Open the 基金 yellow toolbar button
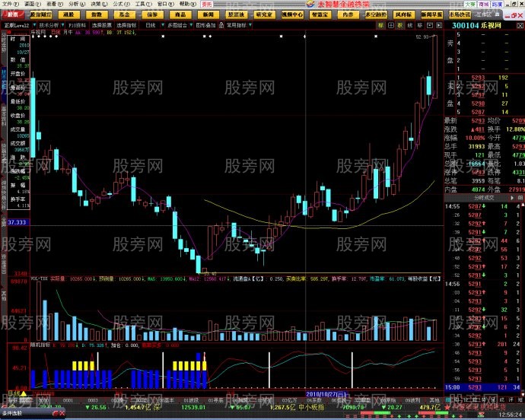The height and width of the screenshot is (420, 525). click(x=124, y=14)
